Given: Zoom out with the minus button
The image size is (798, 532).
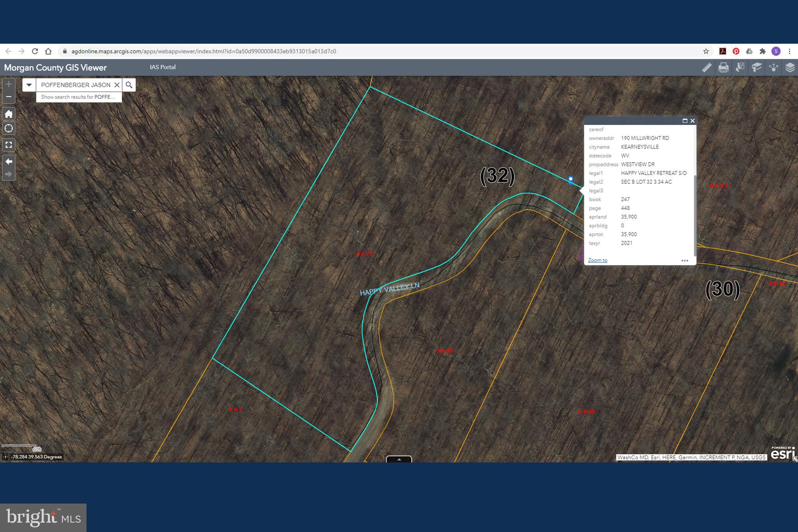Looking at the screenshot, I should pos(9,97).
